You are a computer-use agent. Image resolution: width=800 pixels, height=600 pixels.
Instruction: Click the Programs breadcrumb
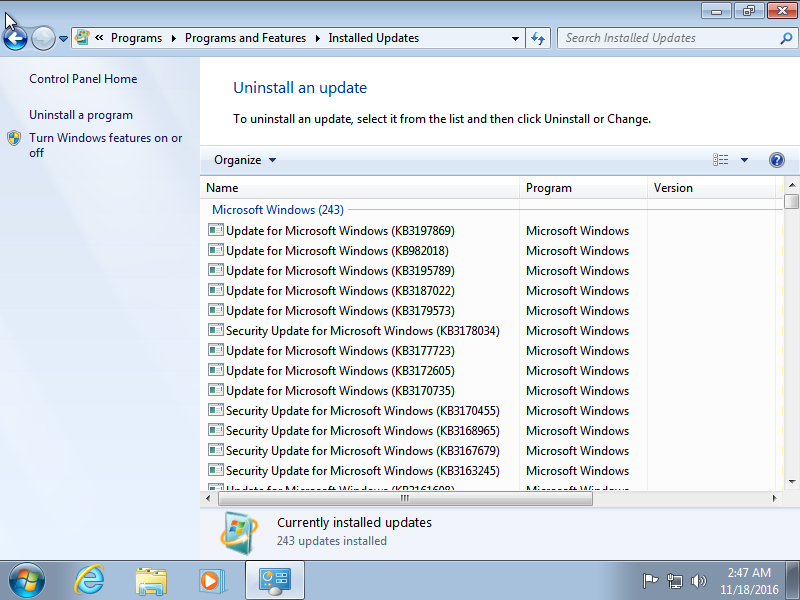(x=136, y=38)
